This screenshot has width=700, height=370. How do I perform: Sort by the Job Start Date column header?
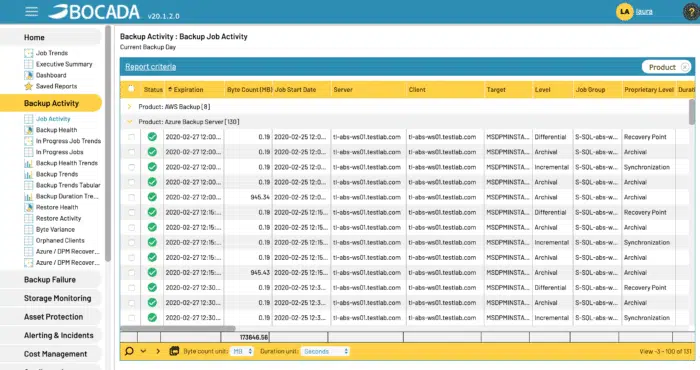coord(295,90)
